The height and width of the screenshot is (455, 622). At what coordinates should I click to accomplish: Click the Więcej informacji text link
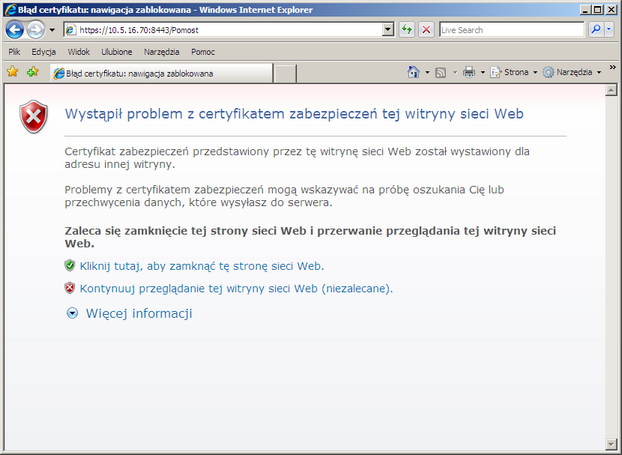139,313
